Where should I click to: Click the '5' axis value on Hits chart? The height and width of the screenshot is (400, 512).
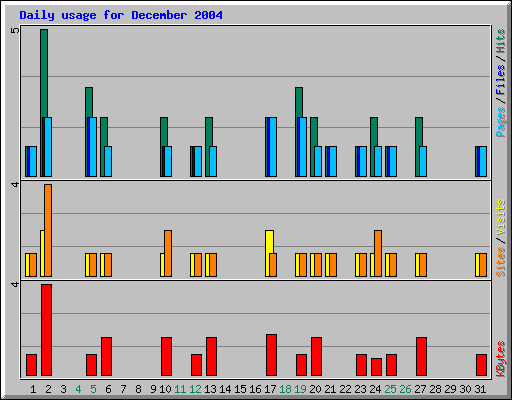point(15,30)
